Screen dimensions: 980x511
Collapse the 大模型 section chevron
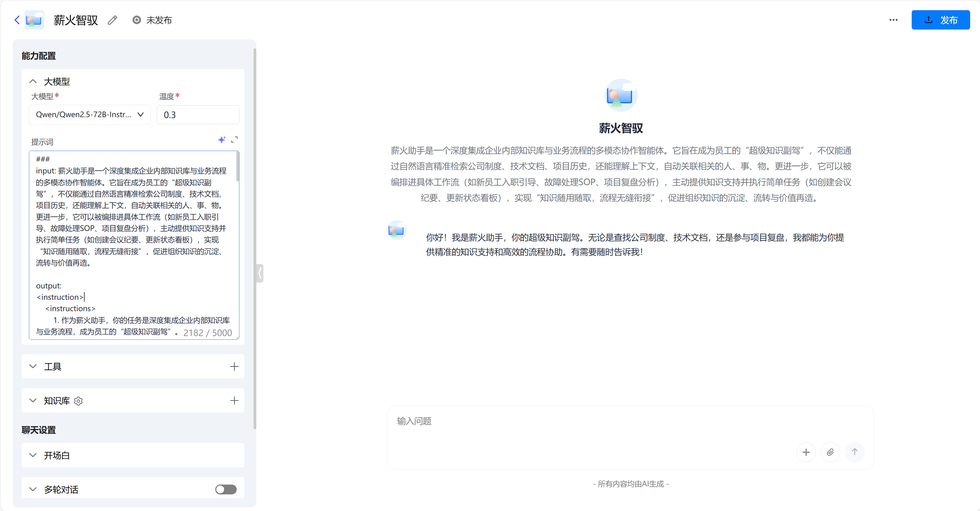click(x=32, y=81)
